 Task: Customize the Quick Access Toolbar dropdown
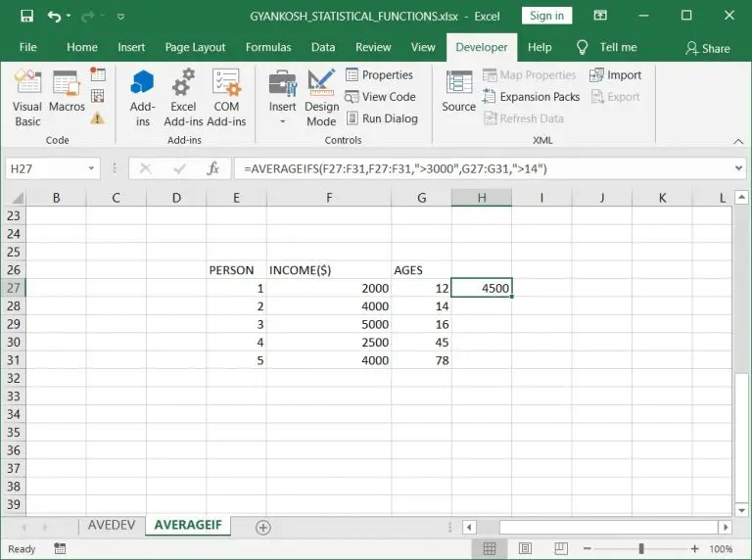point(120,17)
